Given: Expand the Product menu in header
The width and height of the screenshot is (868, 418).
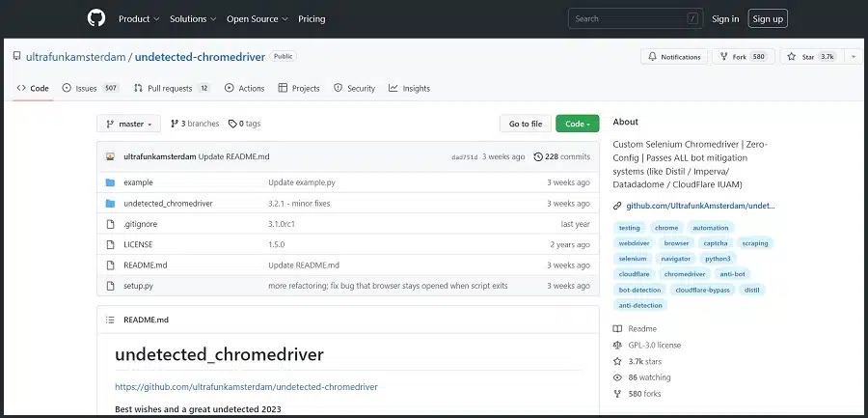Looking at the screenshot, I should coord(138,18).
